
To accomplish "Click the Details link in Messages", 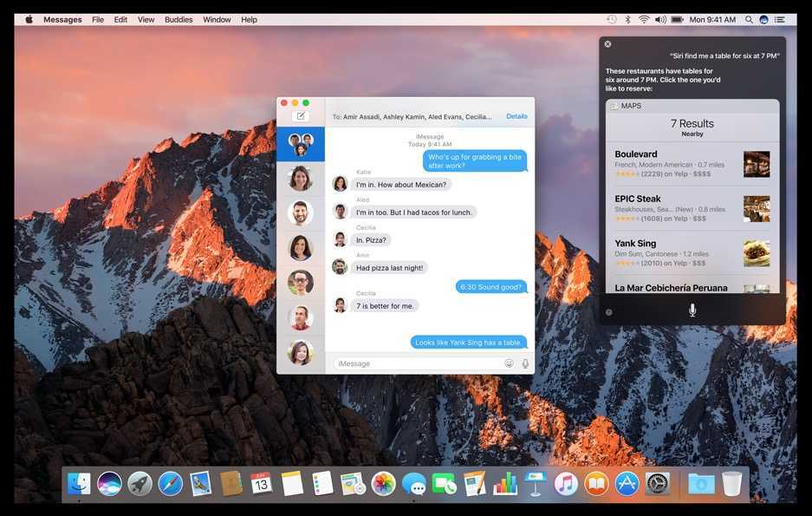I will [x=516, y=116].
